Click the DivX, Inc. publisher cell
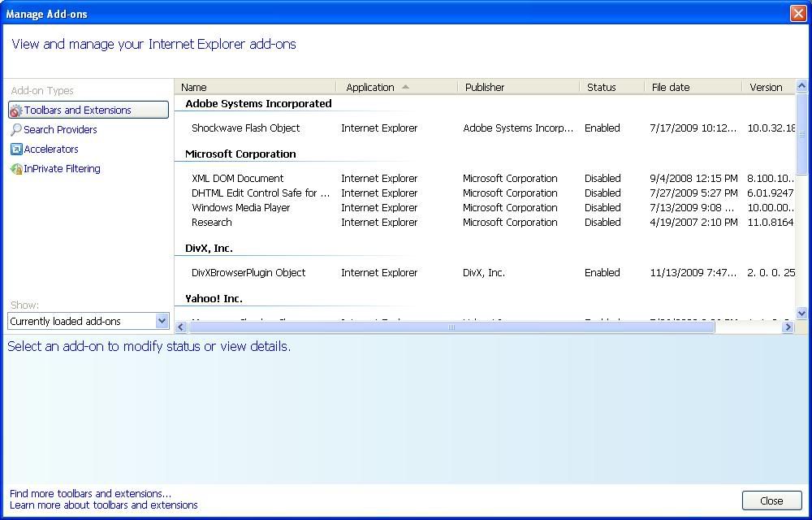This screenshot has width=812, height=520. point(484,272)
